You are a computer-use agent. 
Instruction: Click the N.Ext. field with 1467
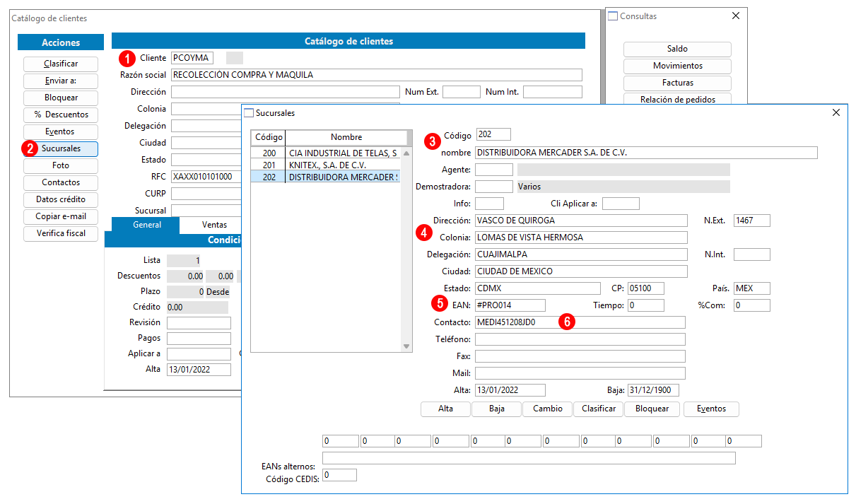coord(752,221)
